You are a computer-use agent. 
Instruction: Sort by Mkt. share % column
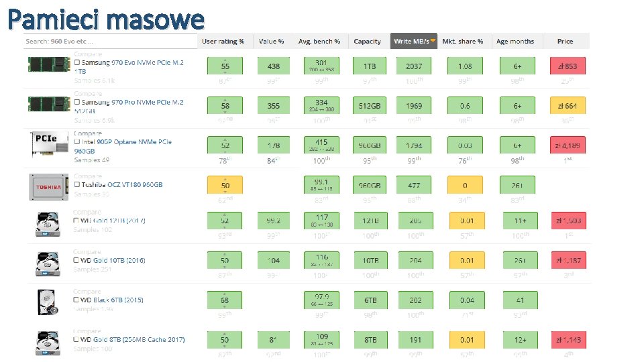(x=462, y=41)
